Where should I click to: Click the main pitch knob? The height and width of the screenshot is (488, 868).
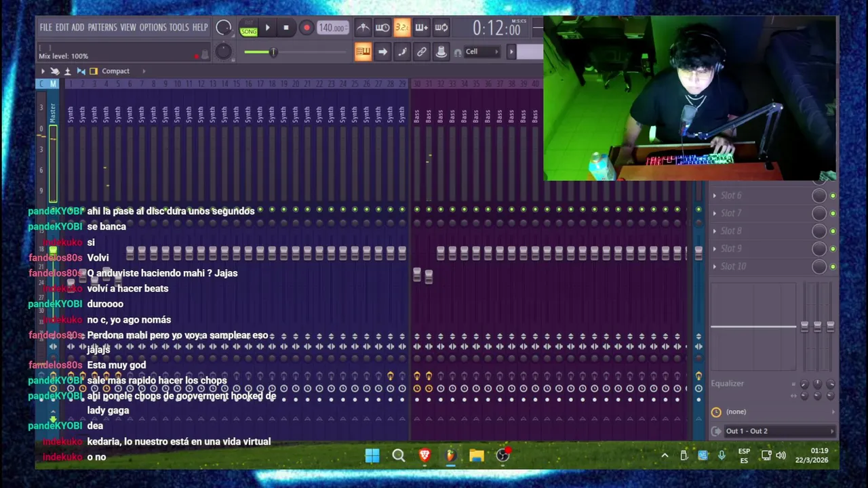coord(223,52)
